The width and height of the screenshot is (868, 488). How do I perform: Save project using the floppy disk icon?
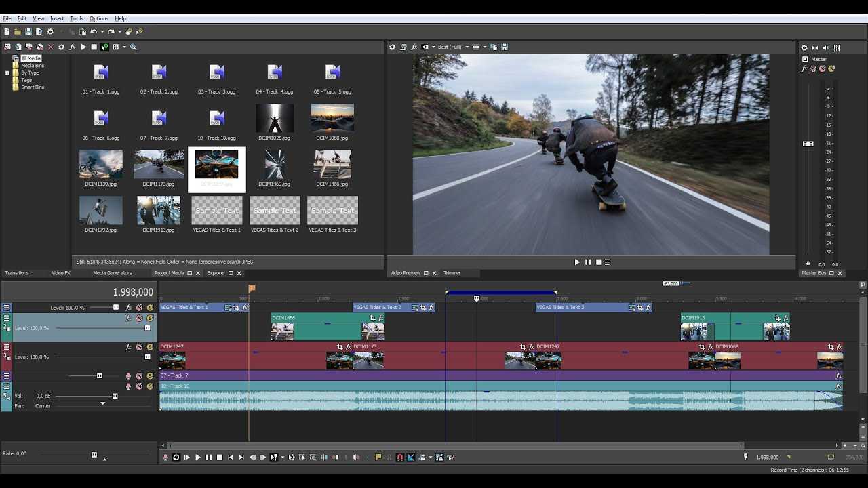(28, 32)
